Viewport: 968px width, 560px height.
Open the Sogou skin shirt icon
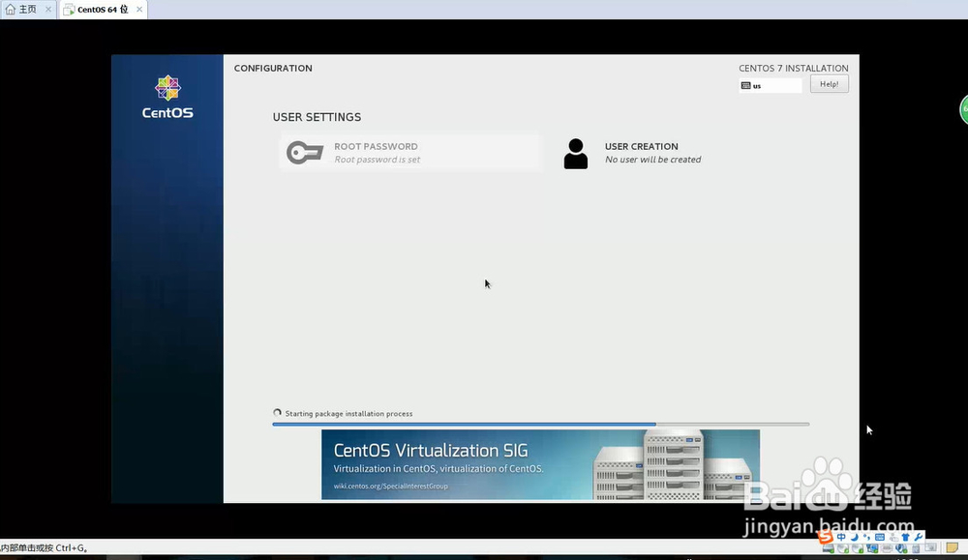(x=906, y=537)
